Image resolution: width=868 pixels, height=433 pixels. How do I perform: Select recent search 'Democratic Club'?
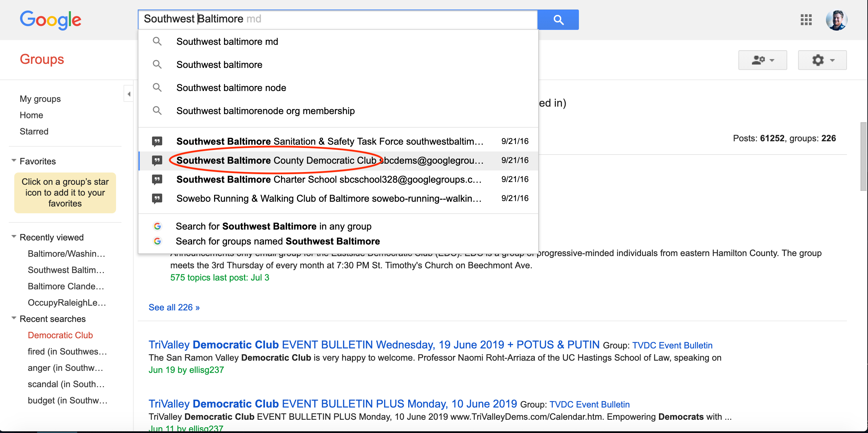point(60,335)
